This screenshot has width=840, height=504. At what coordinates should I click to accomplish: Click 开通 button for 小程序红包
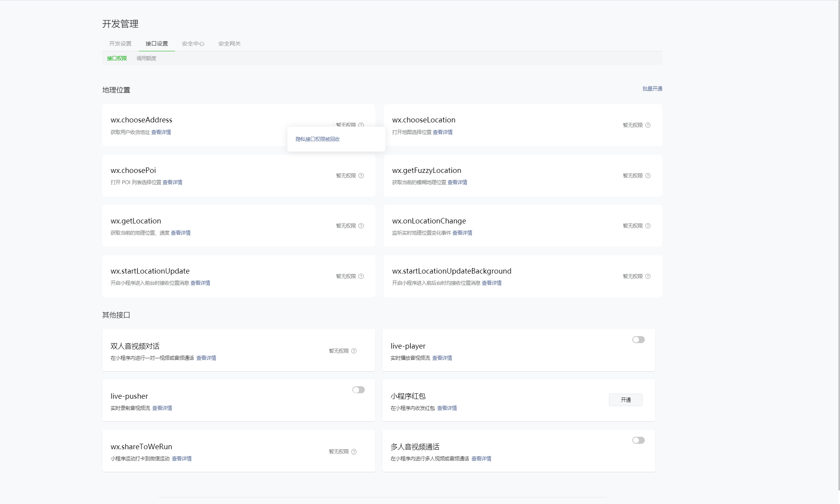pyautogui.click(x=625, y=400)
